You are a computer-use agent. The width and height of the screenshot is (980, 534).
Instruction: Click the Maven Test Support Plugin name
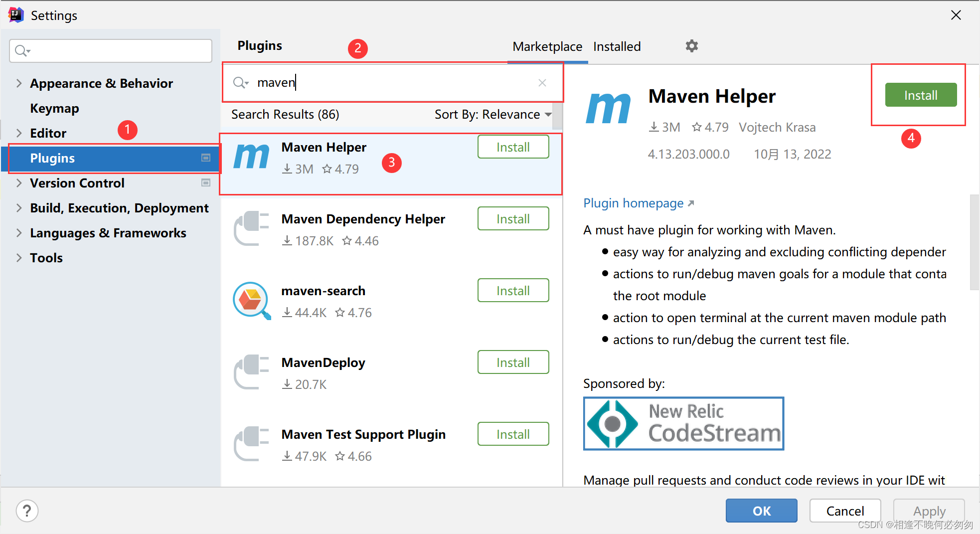pos(363,434)
